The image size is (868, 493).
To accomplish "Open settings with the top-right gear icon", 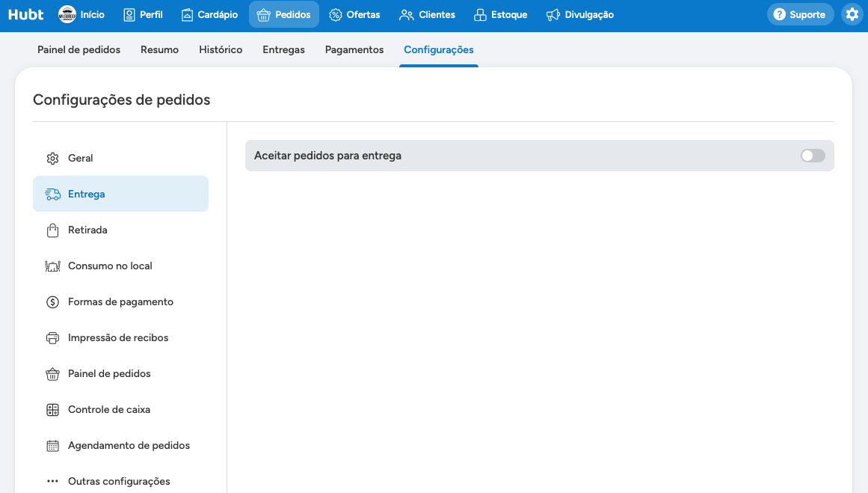I will pyautogui.click(x=852, y=14).
